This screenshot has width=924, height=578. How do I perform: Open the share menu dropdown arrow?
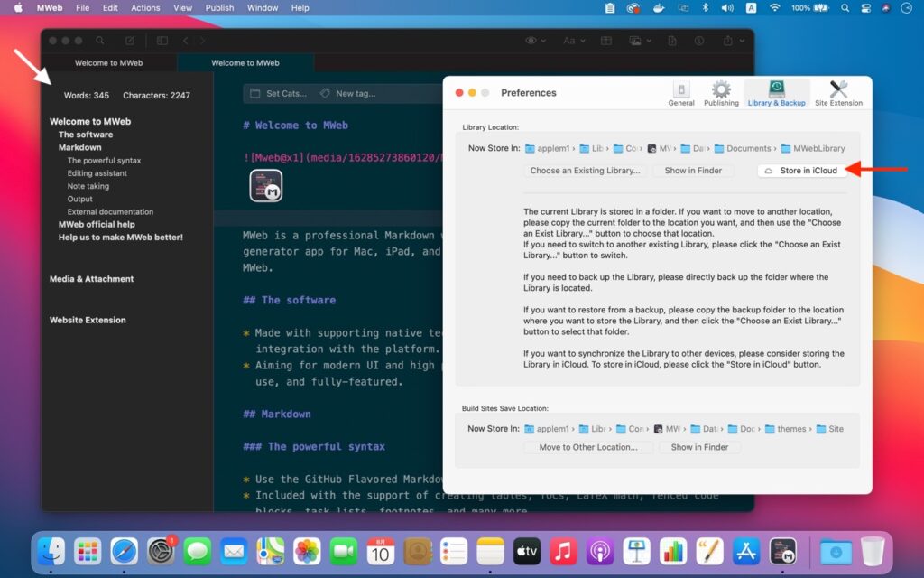pyautogui.click(x=742, y=40)
